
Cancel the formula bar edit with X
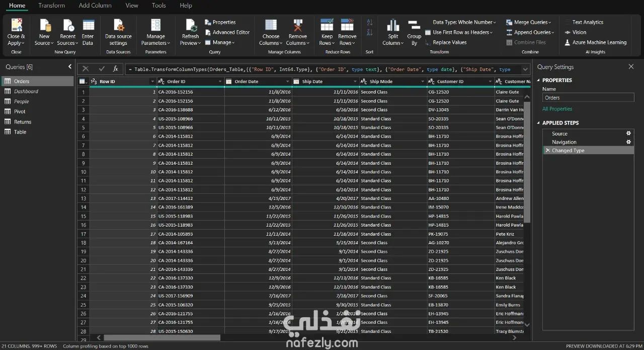click(86, 69)
